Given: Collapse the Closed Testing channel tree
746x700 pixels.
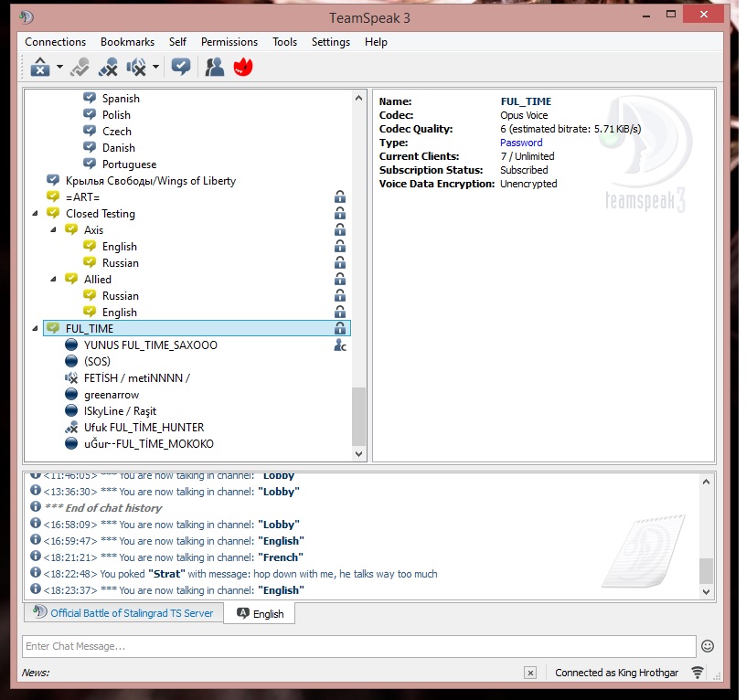Looking at the screenshot, I should 36,214.
